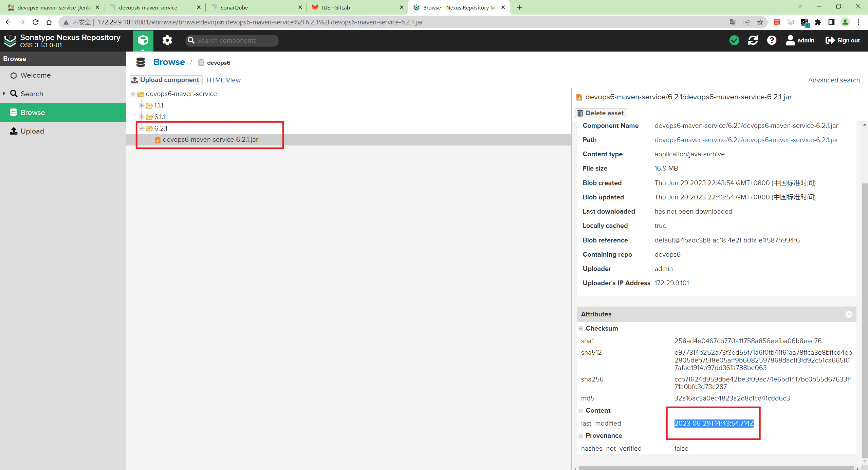Screen dimensions: 868x470
Task: Open the asset Path download link
Action: coord(746,140)
